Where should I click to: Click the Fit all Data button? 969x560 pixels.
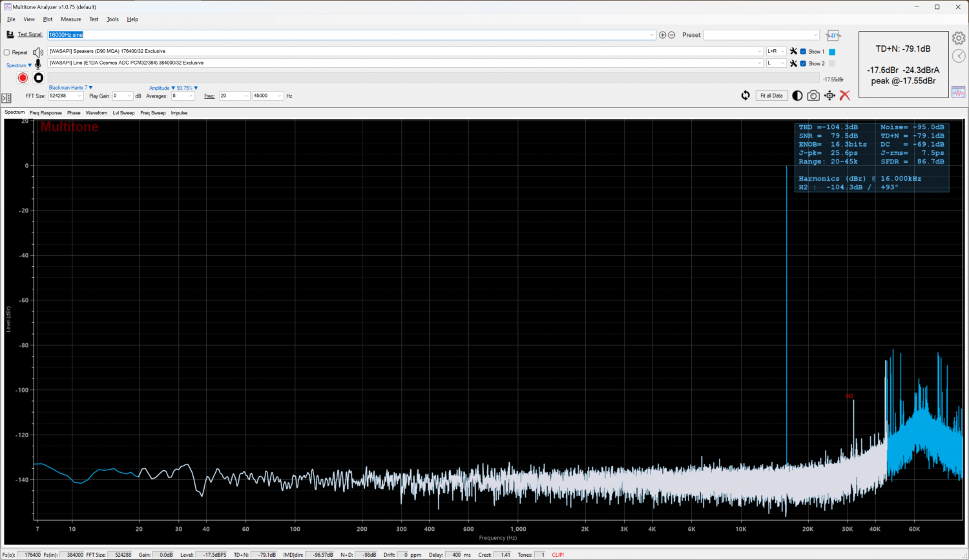point(771,96)
